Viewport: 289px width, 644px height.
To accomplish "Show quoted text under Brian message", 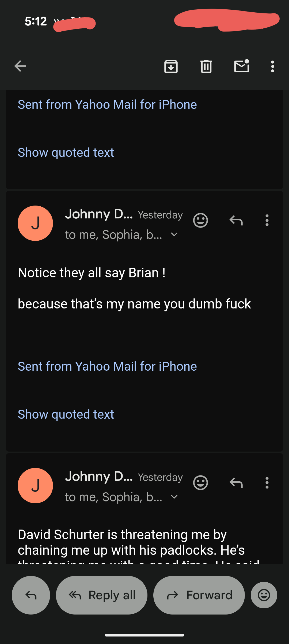I will click(66, 414).
